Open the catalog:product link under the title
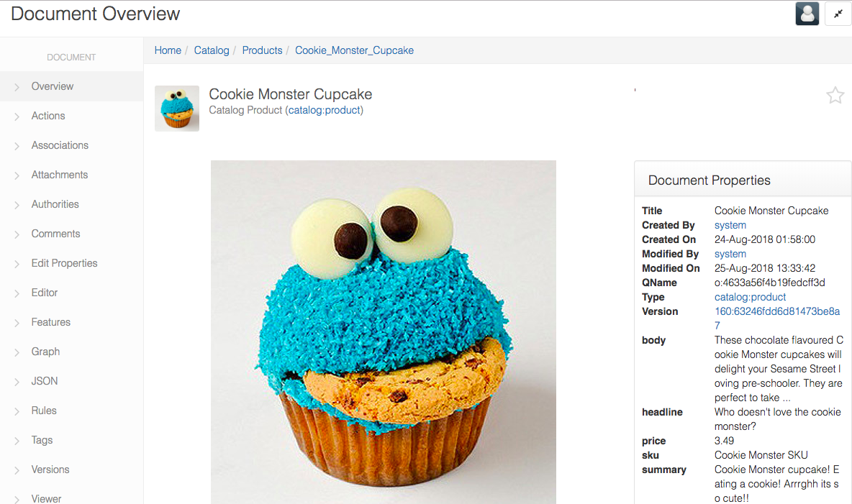Screen dimensions: 852x504 pos(325,110)
